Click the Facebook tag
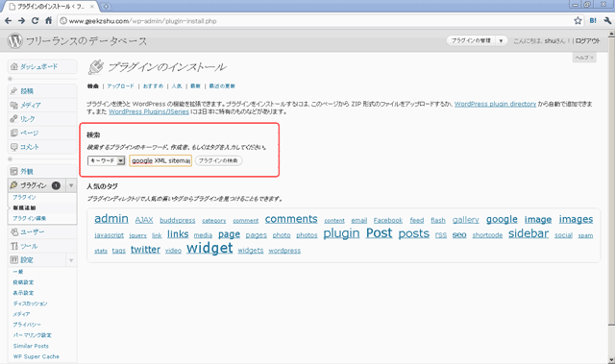The width and height of the screenshot is (615, 364). click(x=388, y=220)
